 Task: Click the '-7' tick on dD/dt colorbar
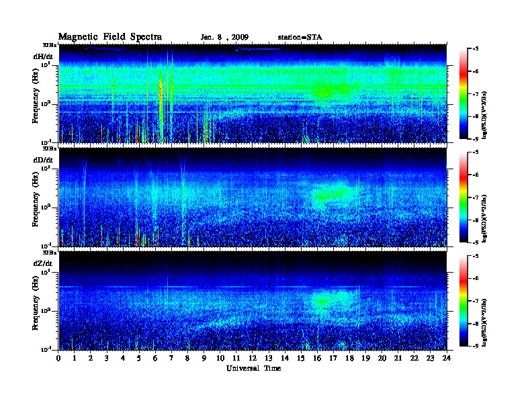pyautogui.click(x=476, y=197)
